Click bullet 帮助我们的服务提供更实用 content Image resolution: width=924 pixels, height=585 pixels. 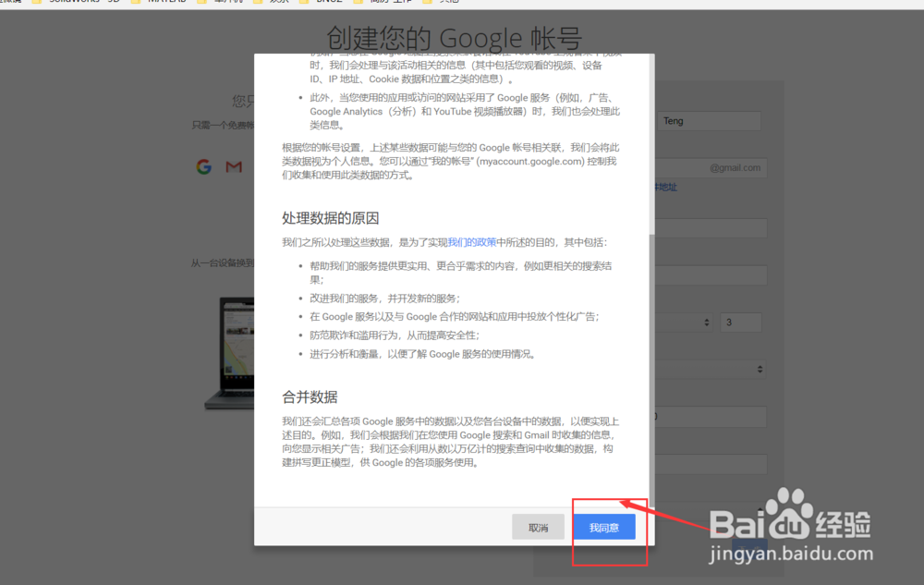(461, 273)
